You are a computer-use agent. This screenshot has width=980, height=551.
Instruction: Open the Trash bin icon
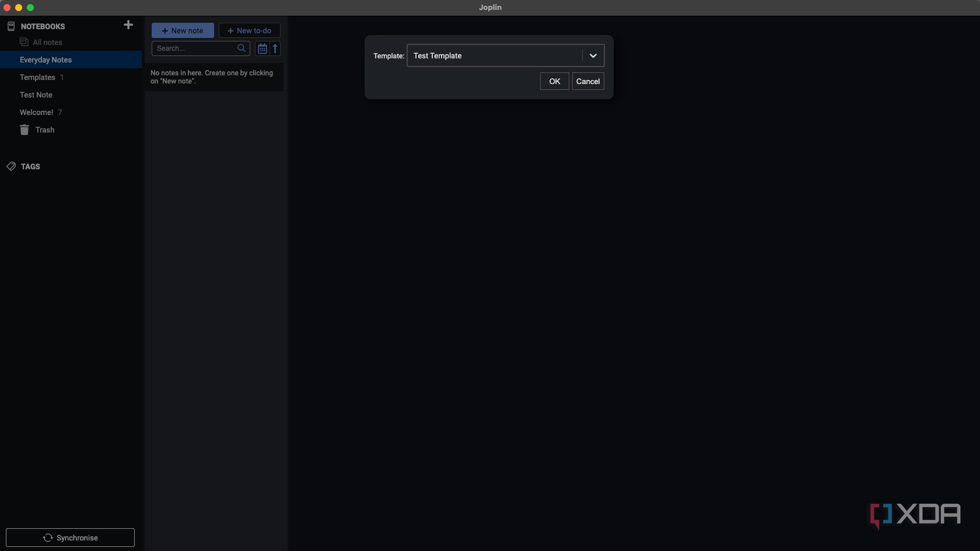pyautogui.click(x=24, y=130)
